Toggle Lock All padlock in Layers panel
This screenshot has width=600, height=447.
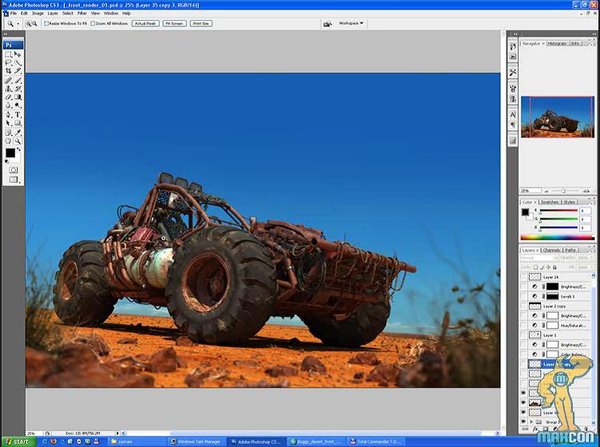point(555,267)
